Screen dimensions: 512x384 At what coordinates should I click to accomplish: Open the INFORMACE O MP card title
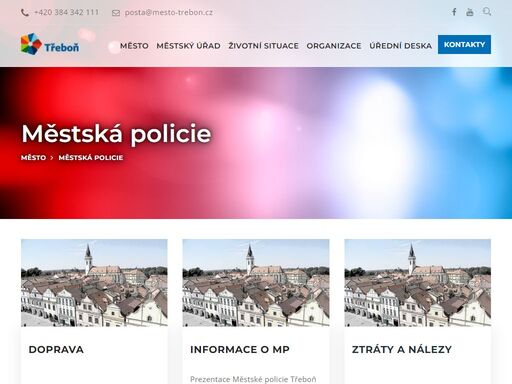tap(240, 349)
